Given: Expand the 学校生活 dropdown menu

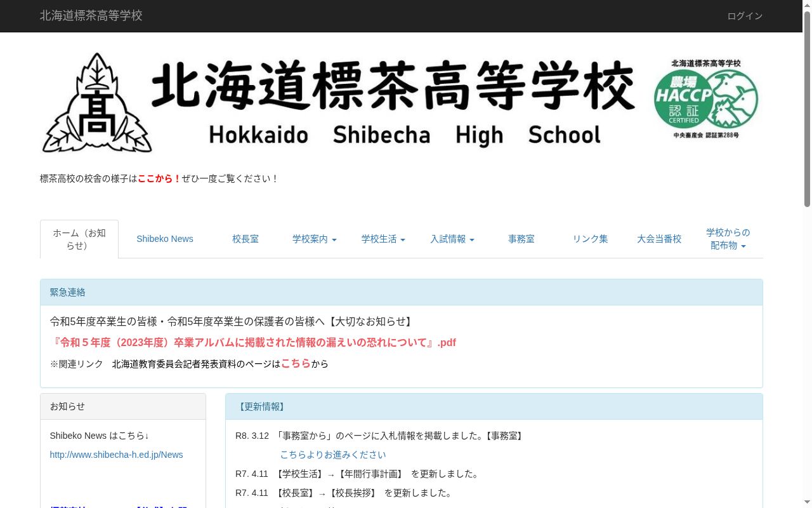Looking at the screenshot, I should (x=383, y=239).
